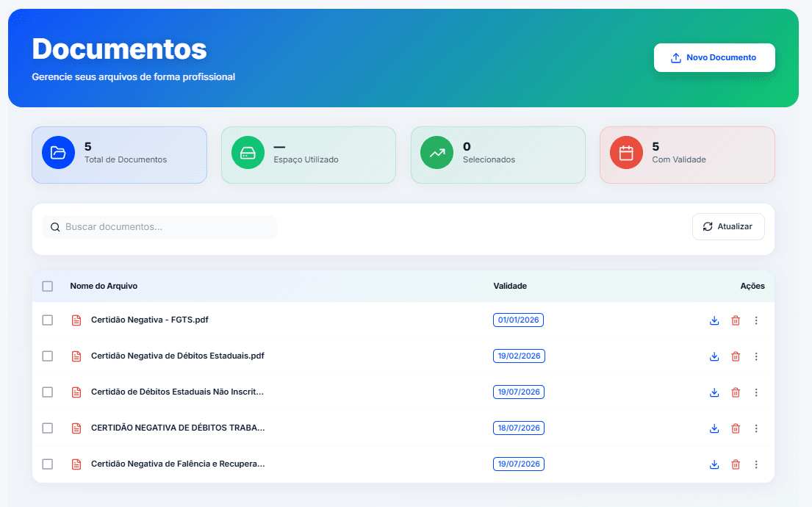Select the Certidão Negativa de Falência row checkbox
Screen dimensions: 812x507
[48, 464]
